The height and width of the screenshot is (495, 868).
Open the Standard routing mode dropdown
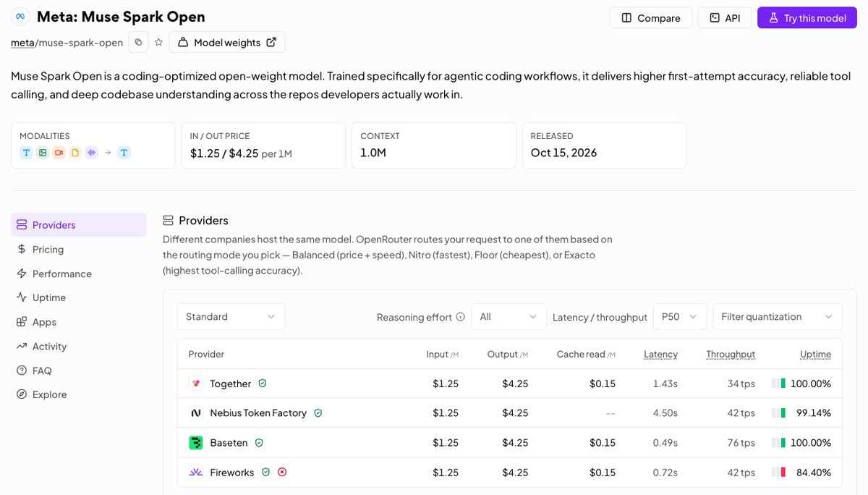point(231,316)
